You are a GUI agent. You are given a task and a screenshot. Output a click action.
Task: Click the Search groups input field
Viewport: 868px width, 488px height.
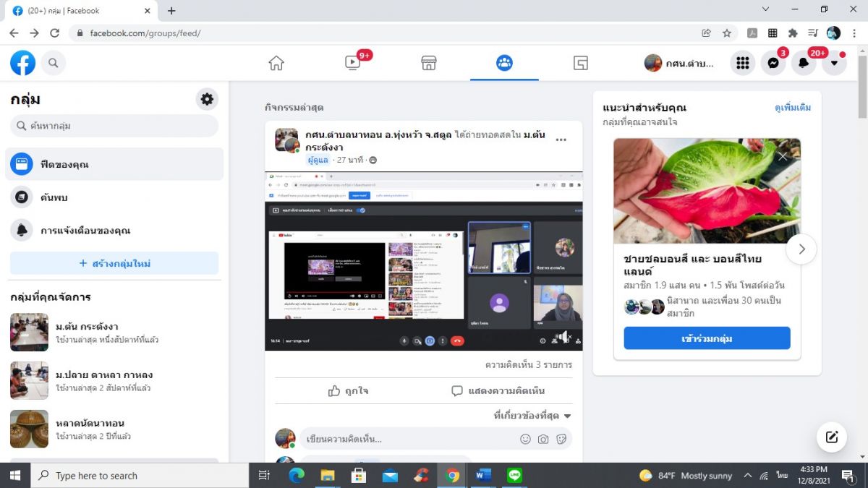pos(114,126)
